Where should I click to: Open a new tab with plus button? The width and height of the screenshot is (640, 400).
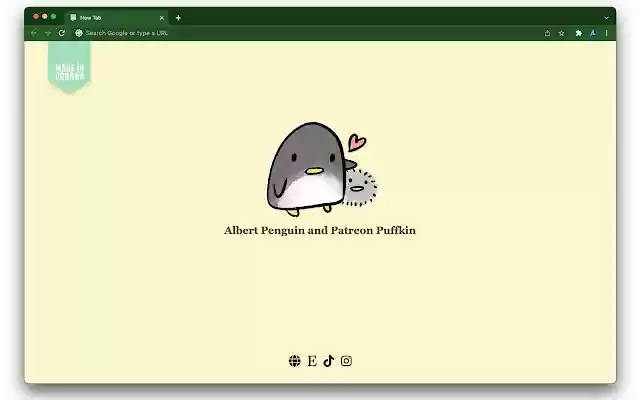178,18
